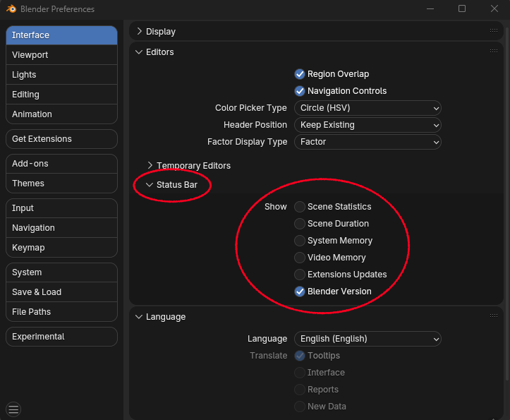Open the File Paths tab
This screenshot has width=510, height=420.
pyautogui.click(x=61, y=312)
